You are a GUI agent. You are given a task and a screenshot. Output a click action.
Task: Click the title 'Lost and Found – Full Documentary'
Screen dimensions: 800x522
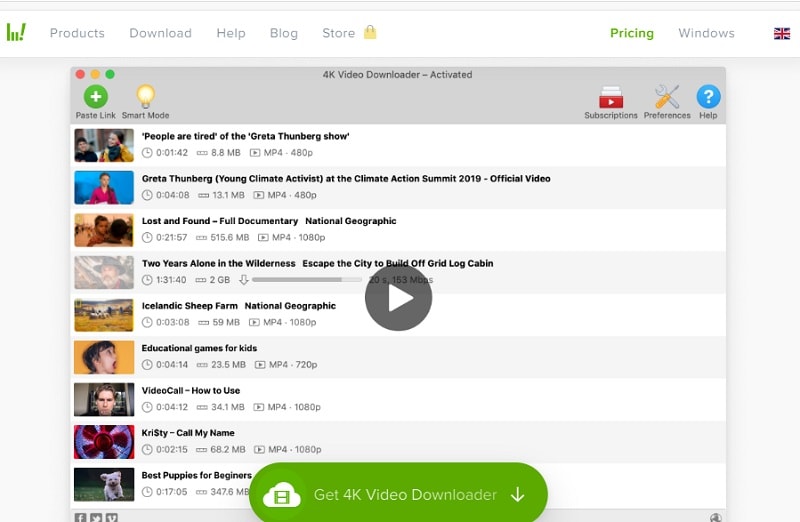[220, 221]
